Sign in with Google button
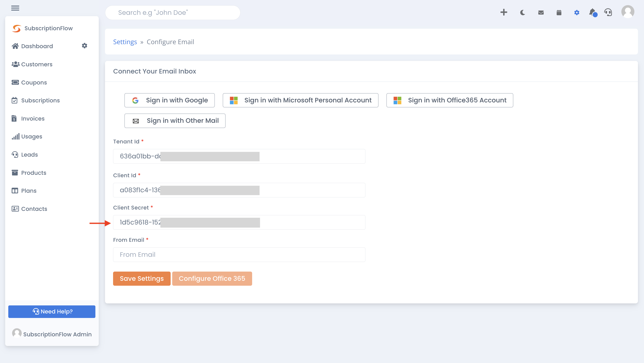Screen dimensions: 644x363 [x=170, y=100]
